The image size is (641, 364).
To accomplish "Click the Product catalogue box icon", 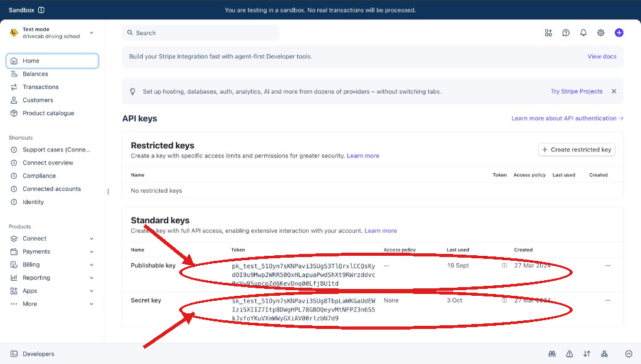I will [x=14, y=113].
